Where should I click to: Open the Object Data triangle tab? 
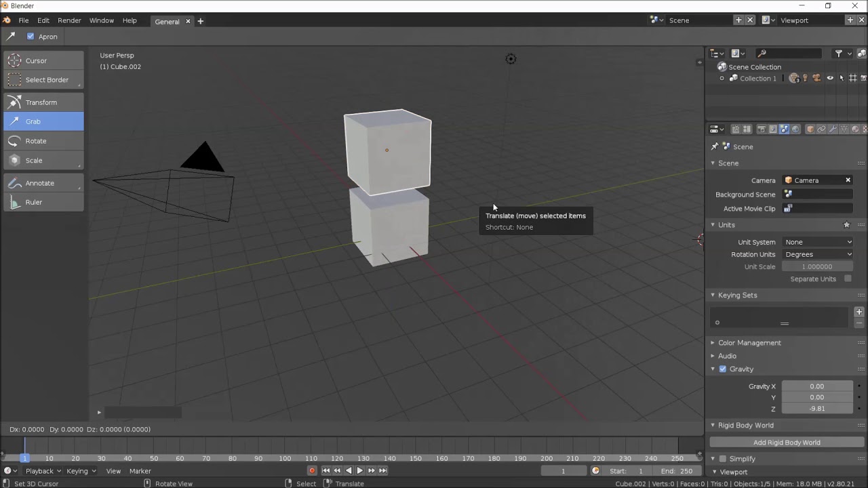844,129
